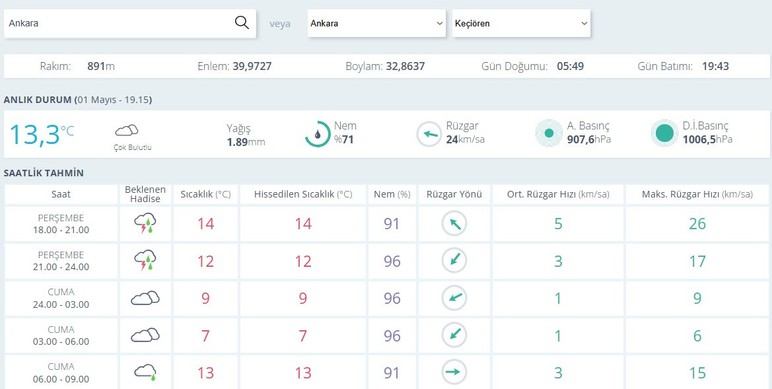Click rain cloud icon for Cuma 06.00 - 09.00
Screen dimensions: 772x389
click(x=145, y=372)
